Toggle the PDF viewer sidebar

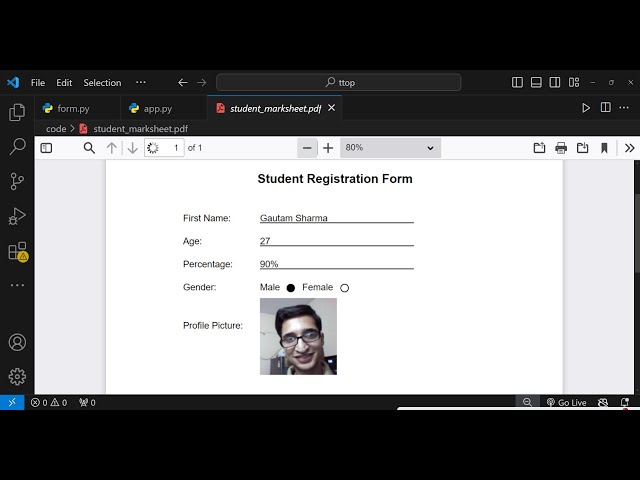[x=46, y=148]
